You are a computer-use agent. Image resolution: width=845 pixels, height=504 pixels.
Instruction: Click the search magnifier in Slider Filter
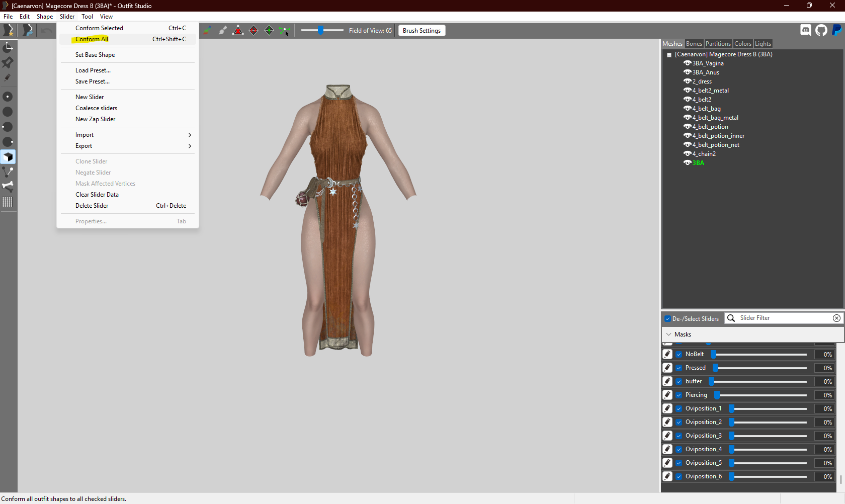pos(731,318)
